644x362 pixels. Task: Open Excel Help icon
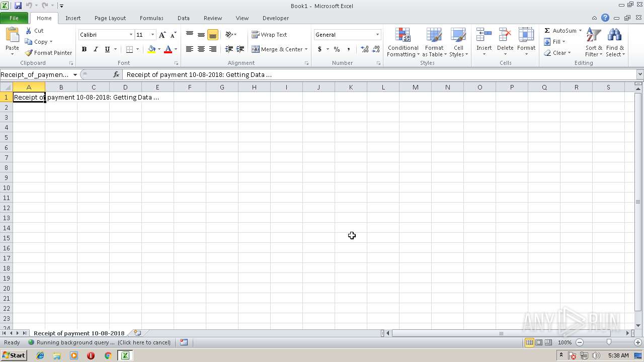tap(605, 18)
